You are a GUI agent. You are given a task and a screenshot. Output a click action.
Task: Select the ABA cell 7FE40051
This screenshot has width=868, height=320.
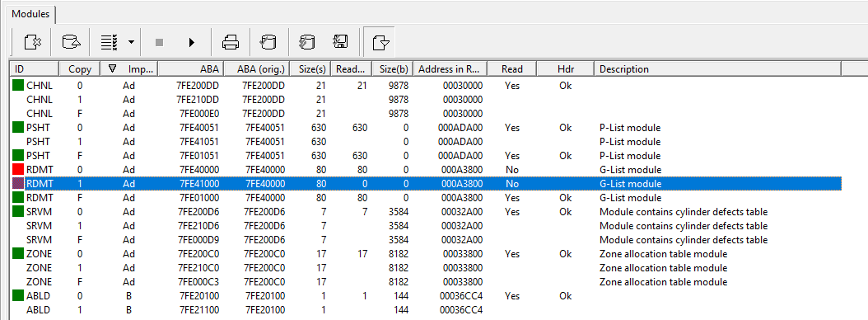click(x=199, y=128)
